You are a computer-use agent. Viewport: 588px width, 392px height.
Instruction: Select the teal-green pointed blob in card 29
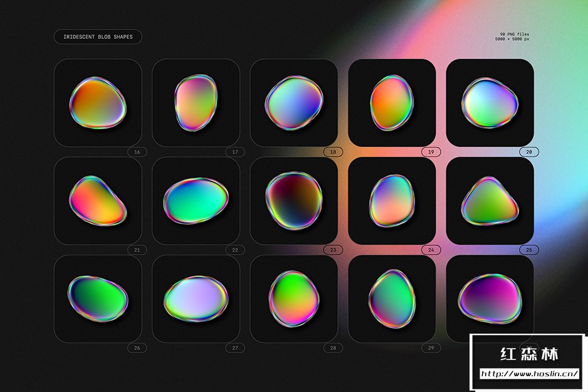coord(392,299)
